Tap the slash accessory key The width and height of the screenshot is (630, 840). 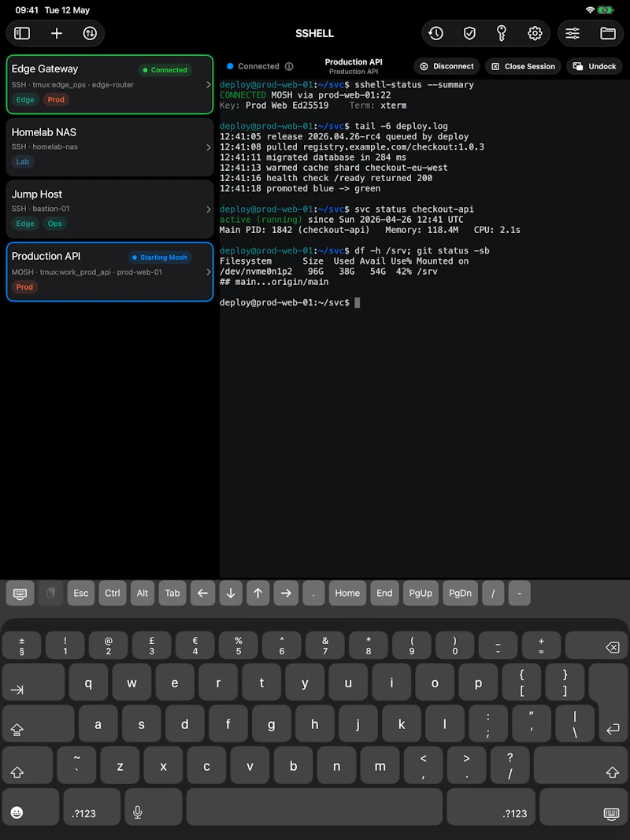493,593
